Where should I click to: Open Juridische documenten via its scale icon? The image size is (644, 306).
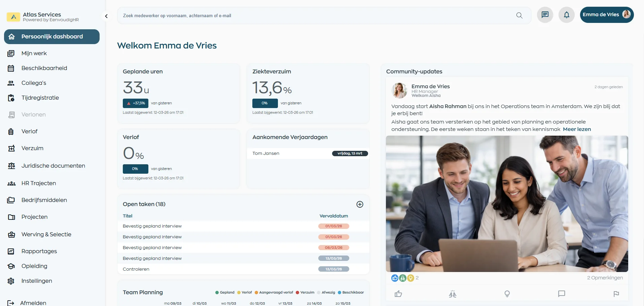point(11,166)
